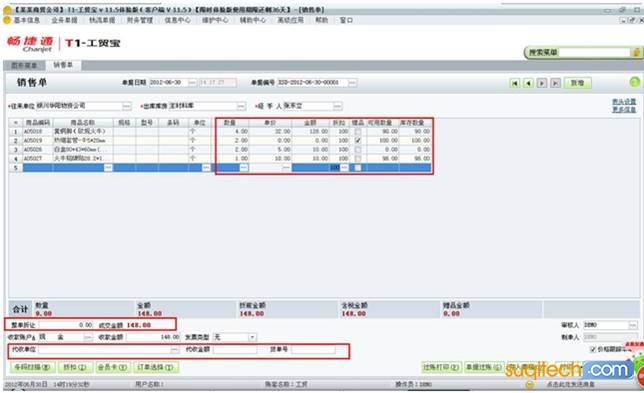Open the 财务管理 menu
Screen dimensions: 644x393
(x=140, y=20)
